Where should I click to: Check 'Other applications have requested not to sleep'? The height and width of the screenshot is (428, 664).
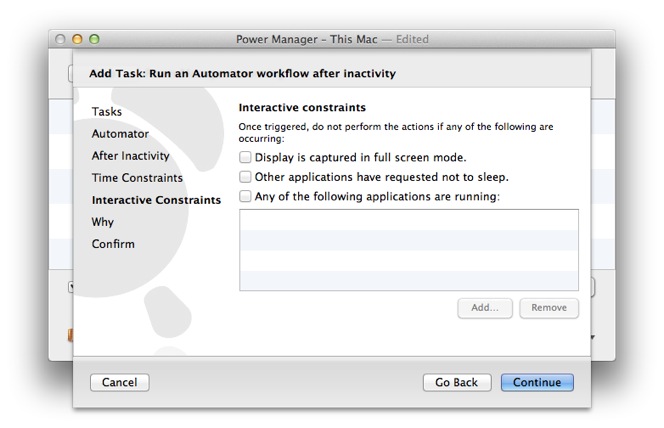coord(245,177)
